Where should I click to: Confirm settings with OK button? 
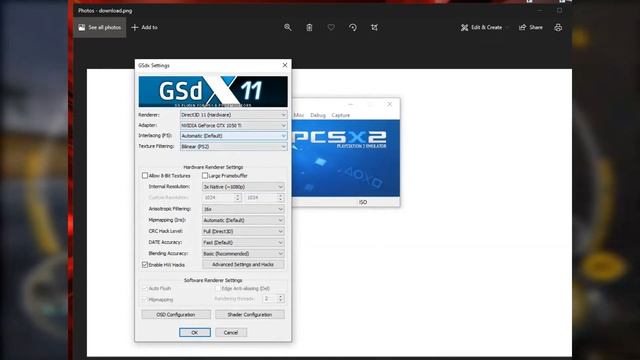coord(195,332)
